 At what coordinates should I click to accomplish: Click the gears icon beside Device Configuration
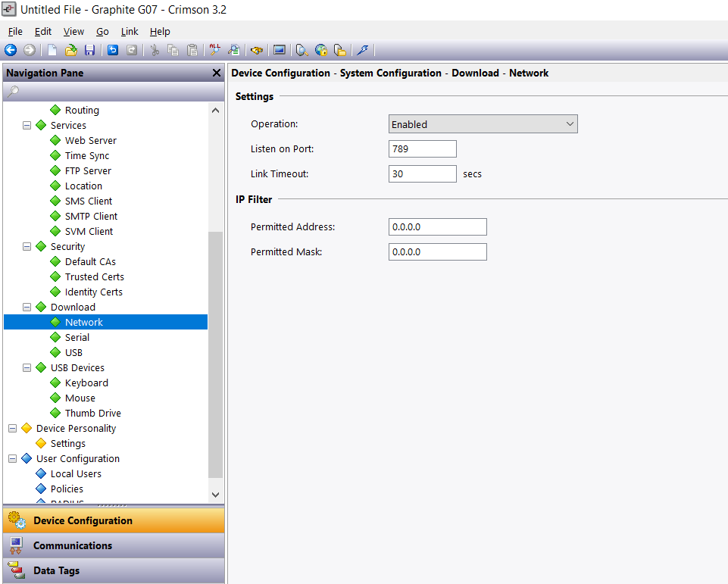[17, 520]
